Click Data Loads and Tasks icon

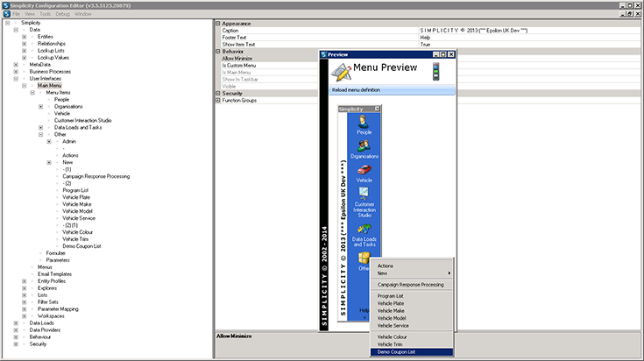tap(364, 230)
